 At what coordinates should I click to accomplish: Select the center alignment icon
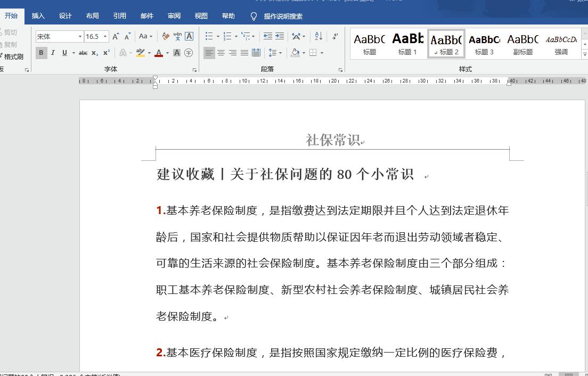[x=221, y=53]
